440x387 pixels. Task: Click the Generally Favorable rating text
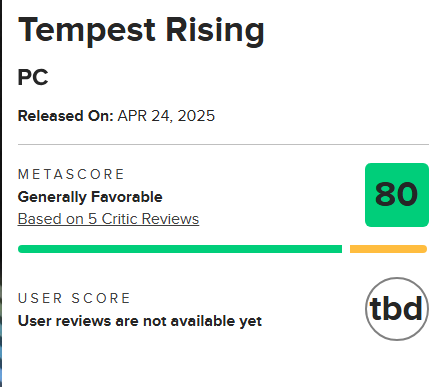coord(90,197)
